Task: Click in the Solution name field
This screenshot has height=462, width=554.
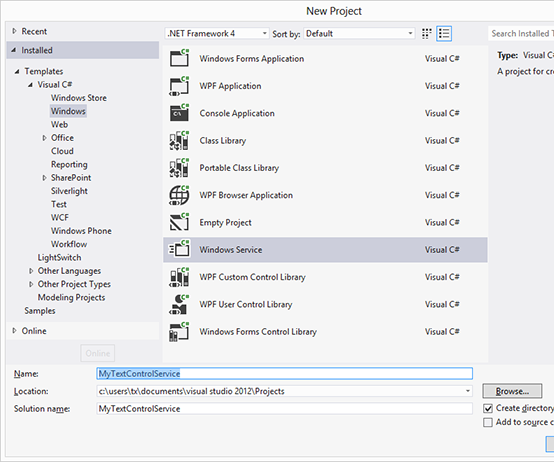Action: coord(284,409)
